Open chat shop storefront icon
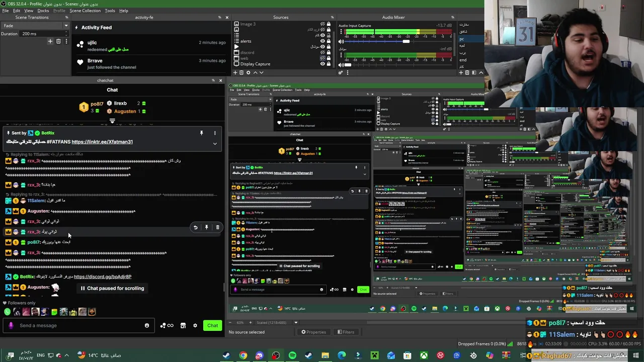 pyautogui.click(x=183, y=325)
